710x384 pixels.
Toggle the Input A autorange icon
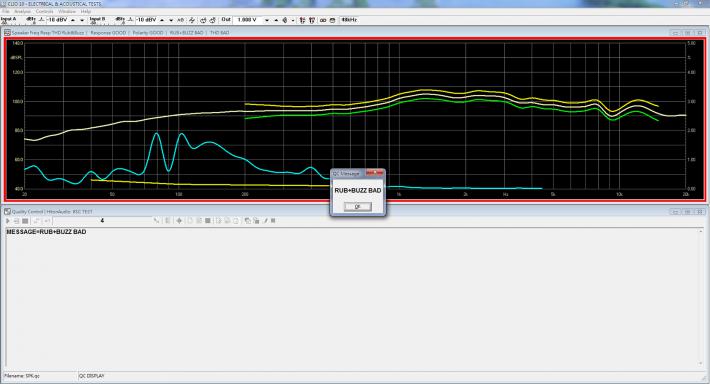(31, 20)
